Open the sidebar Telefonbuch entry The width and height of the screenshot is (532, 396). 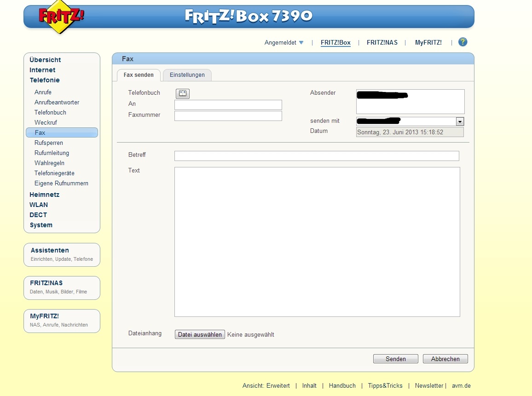coord(50,113)
